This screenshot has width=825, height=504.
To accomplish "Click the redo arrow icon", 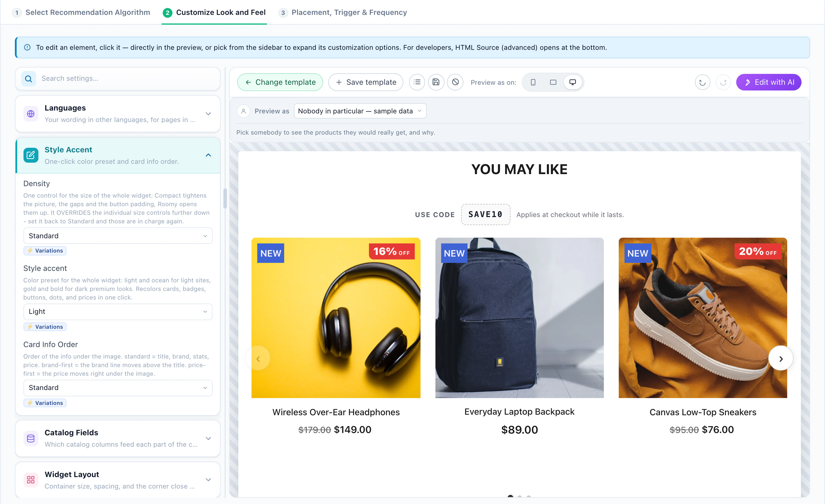I will (x=723, y=82).
